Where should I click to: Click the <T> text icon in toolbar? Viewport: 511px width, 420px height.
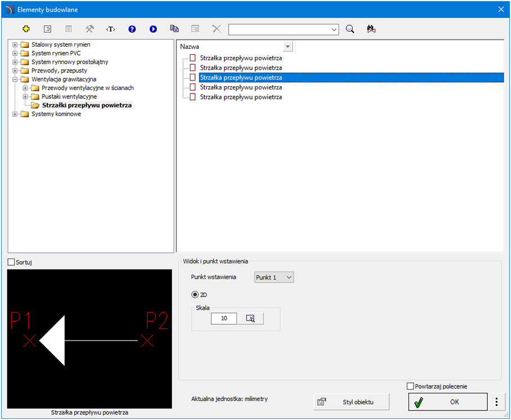point(110,29)
